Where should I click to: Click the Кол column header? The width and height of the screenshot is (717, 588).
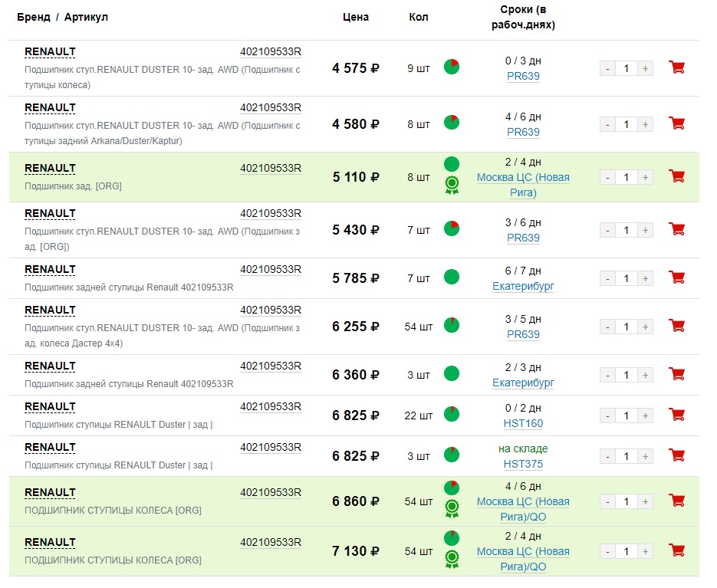coord(419,18)
